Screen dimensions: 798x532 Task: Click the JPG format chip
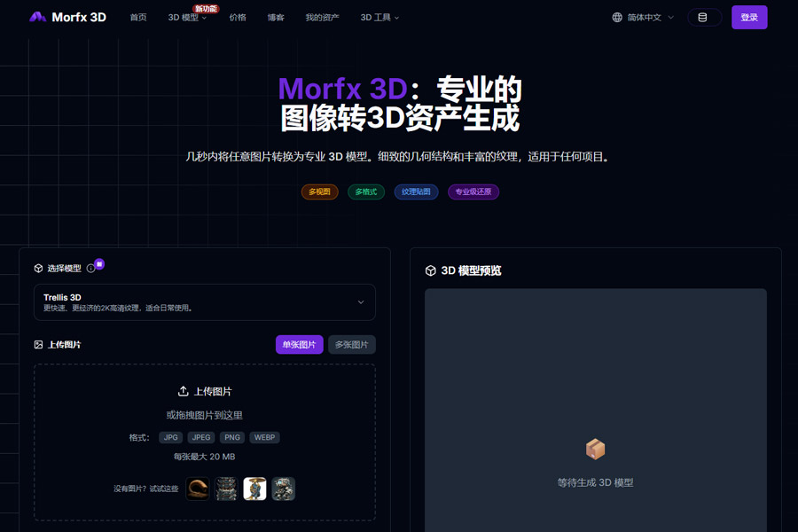point(171,437)
